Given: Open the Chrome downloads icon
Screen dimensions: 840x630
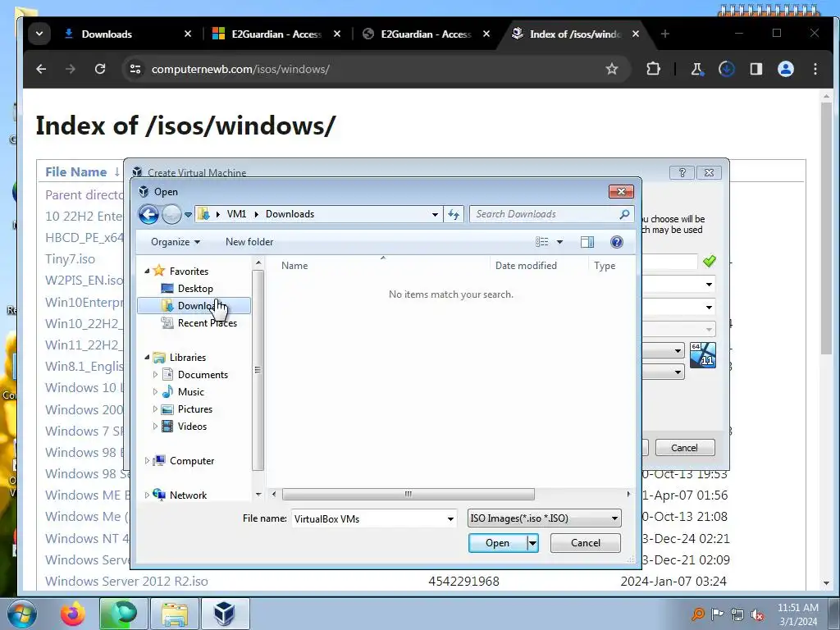Looking at the screenshot, I should click(727, 69).
